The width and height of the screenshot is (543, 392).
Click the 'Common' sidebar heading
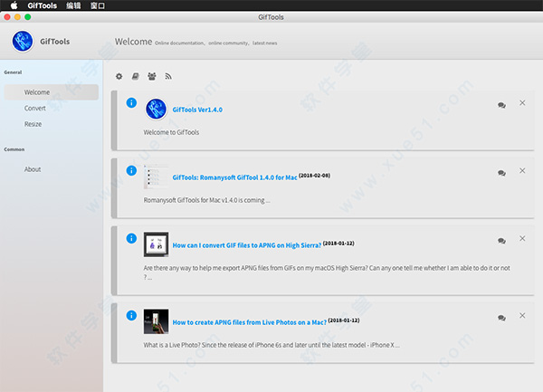14,149
